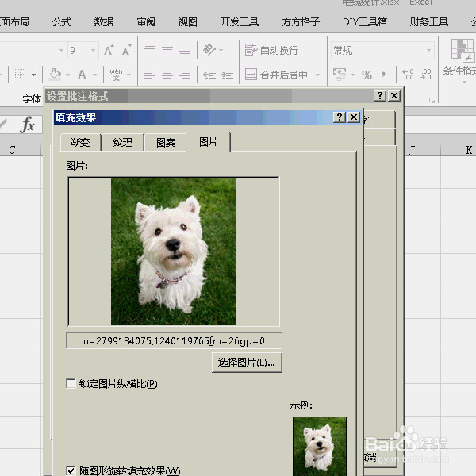476x476 pixels.
Task: Open the number group dialog launcher
Action: click(x=432, y=100)
